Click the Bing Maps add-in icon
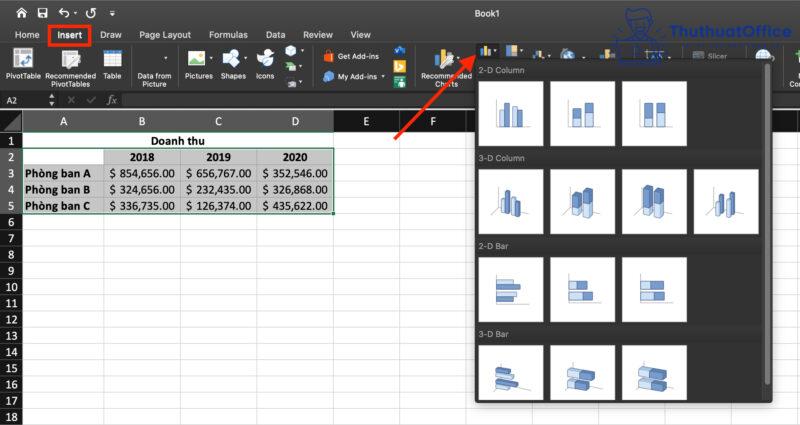Viewport: 800px width, 425px height. pos(400,66)
